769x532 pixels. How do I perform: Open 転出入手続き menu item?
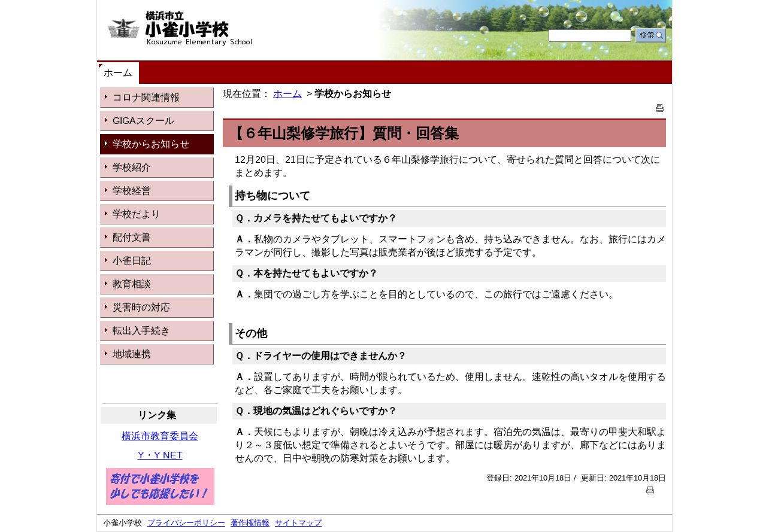pyautogui.click(x=157, y=331)
